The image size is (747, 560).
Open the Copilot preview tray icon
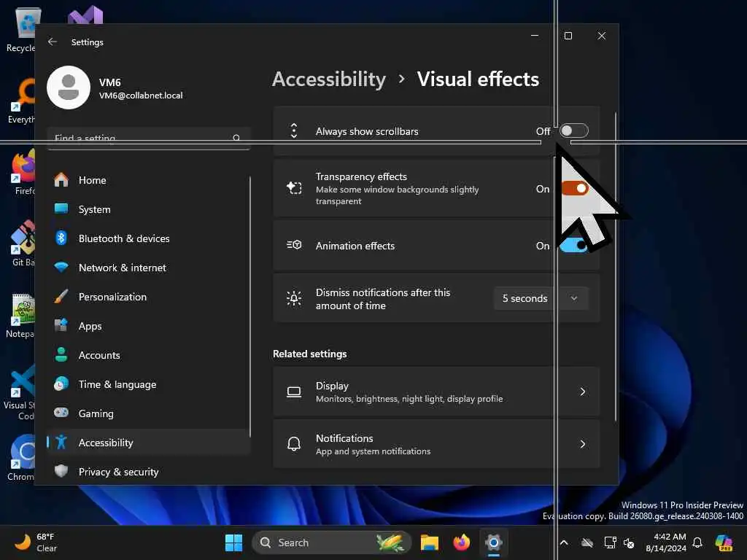point(724,542)
